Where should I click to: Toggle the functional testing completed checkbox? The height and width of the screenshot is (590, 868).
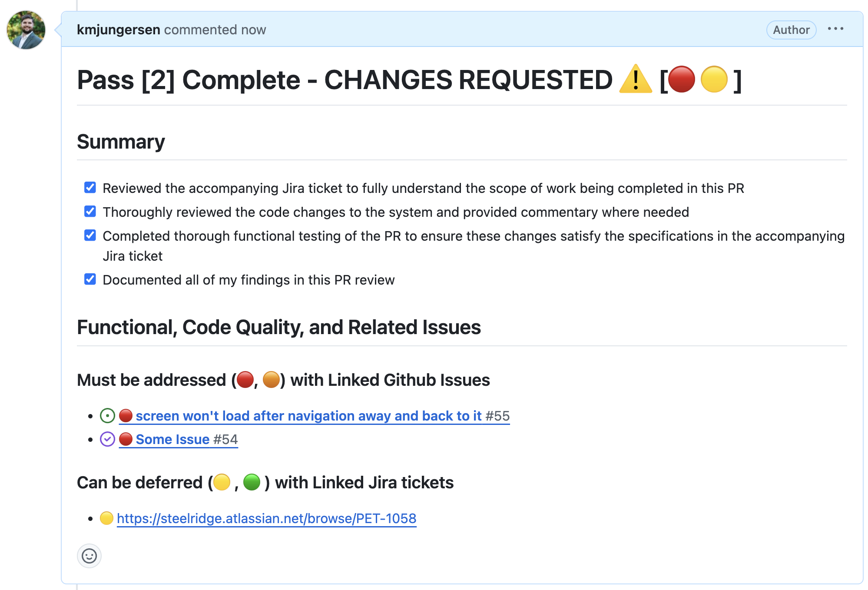[x=89, y=235]
